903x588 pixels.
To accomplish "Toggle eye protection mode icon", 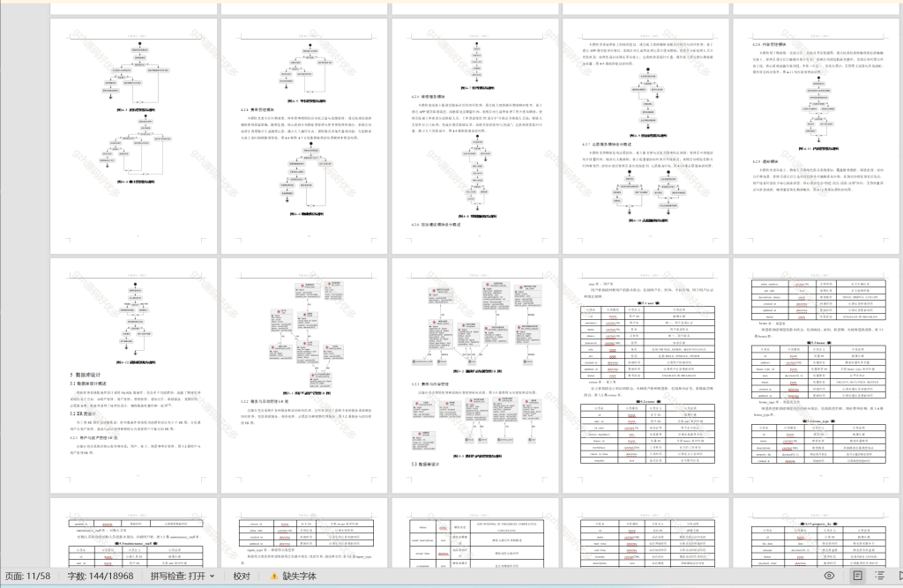I will (x=829, y=576).
